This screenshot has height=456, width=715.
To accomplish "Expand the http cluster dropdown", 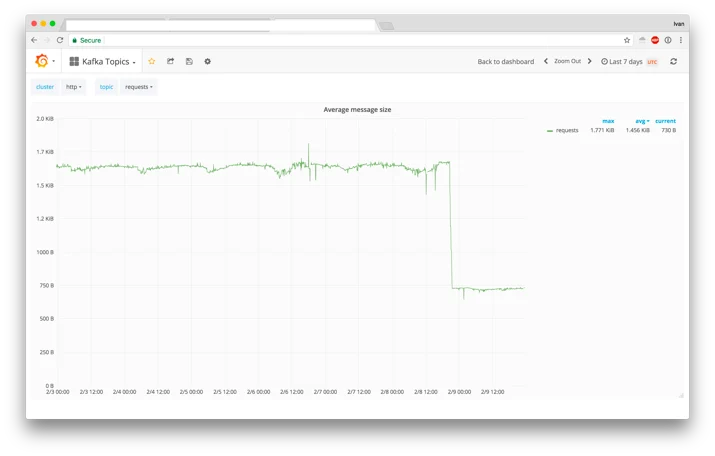I will click(x=73, y=87).
